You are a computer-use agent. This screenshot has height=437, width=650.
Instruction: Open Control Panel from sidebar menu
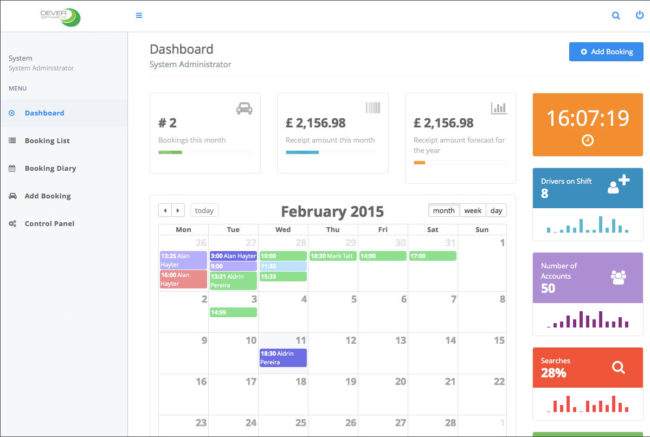[50, 223]
